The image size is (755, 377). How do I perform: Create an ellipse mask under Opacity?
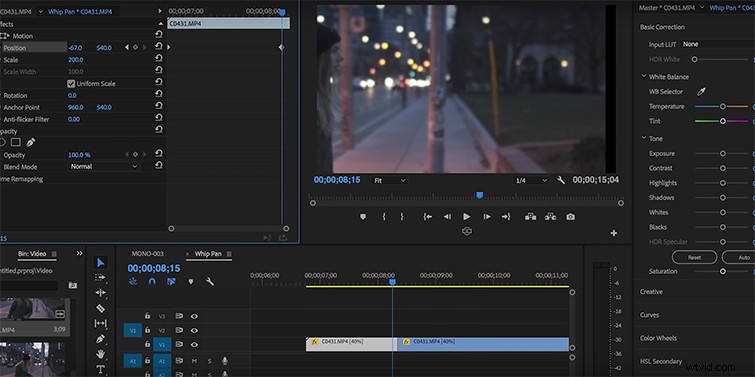[x=2, y=143]
